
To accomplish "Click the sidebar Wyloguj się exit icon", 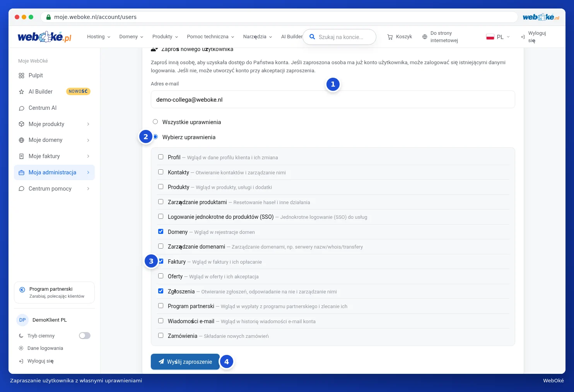I will [21, 361].
